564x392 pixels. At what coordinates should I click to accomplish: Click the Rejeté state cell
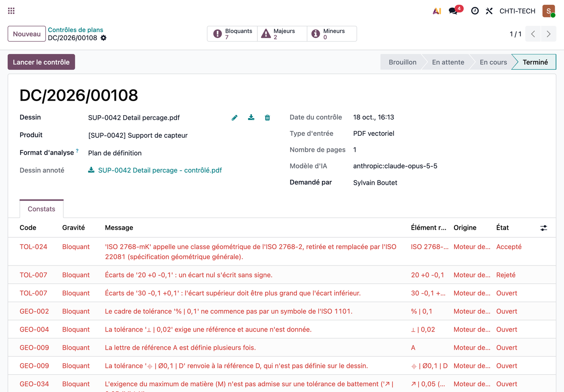tap(506, 275)
